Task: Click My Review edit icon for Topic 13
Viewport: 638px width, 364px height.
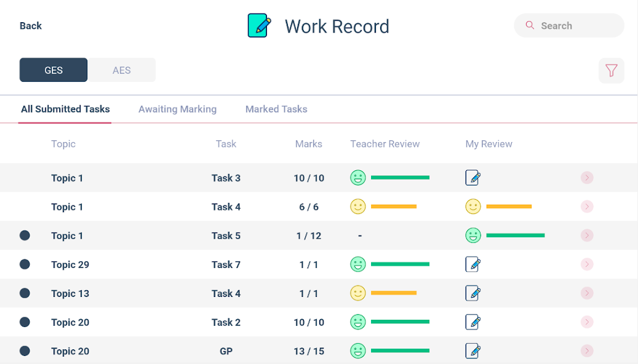Action: [x=473, y=293]
